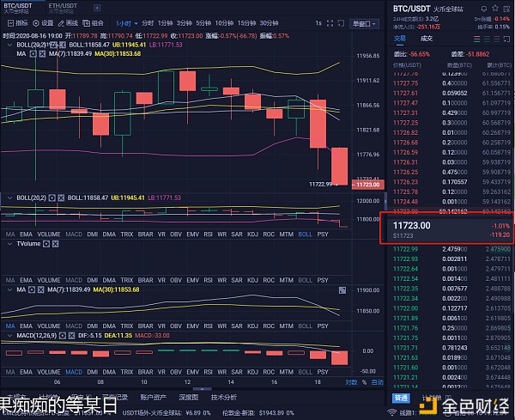Switch to 成交 trades tab
Screen dimensions: 515x420
[x=427, y=39]
